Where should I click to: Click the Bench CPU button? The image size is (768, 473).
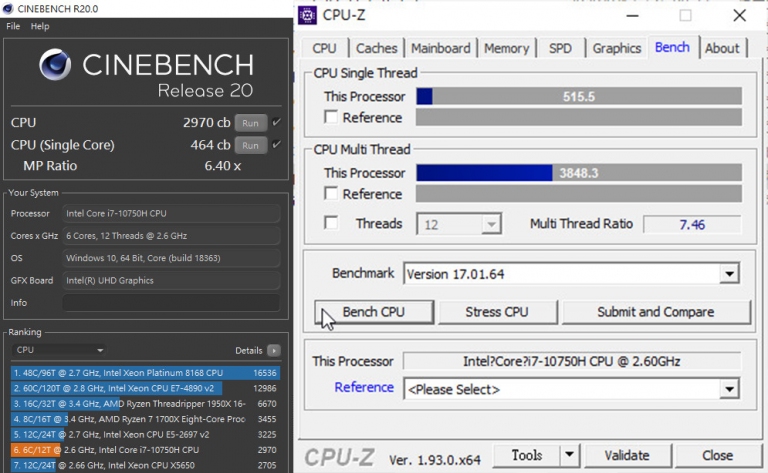point(374,312)
